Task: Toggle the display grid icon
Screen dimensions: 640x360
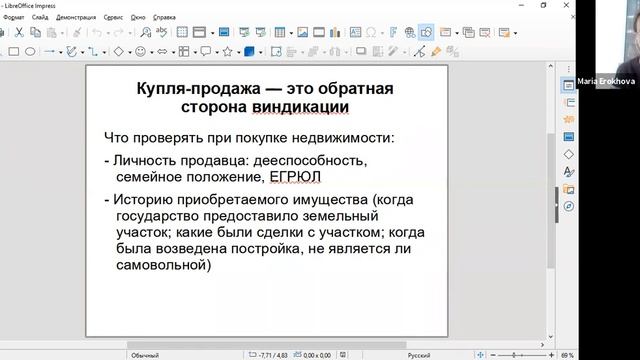Action: click(182, 32)
